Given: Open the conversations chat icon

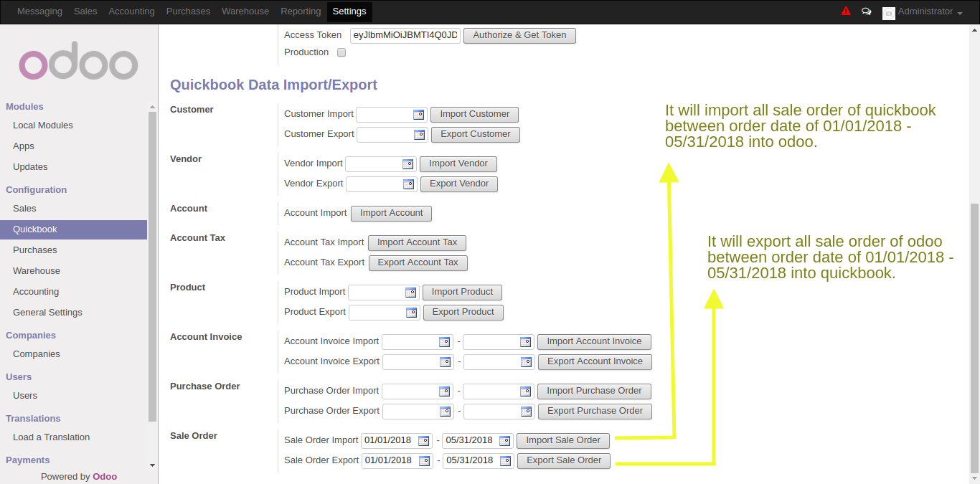Looking at the screenshot, I should [x=867, y=11].
